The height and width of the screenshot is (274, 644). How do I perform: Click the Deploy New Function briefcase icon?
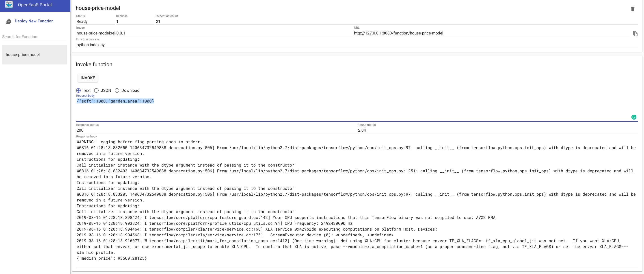pos(9,21)
